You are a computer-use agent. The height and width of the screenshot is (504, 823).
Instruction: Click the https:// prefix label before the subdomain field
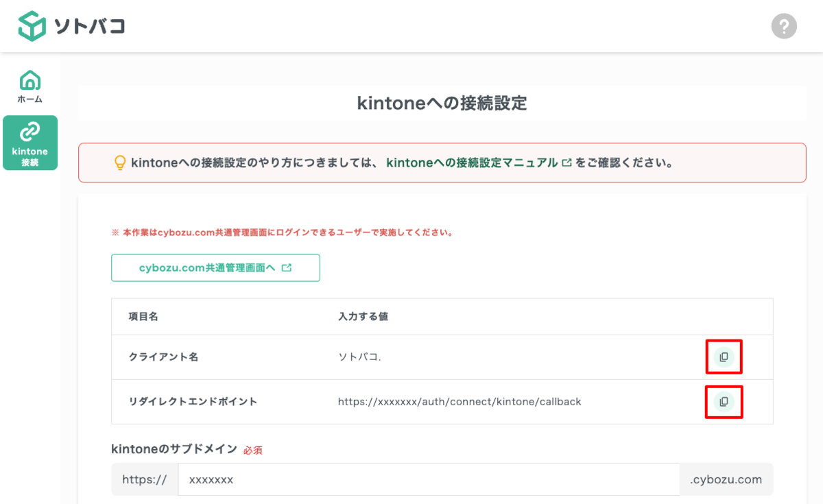click(x=144, y=479)
